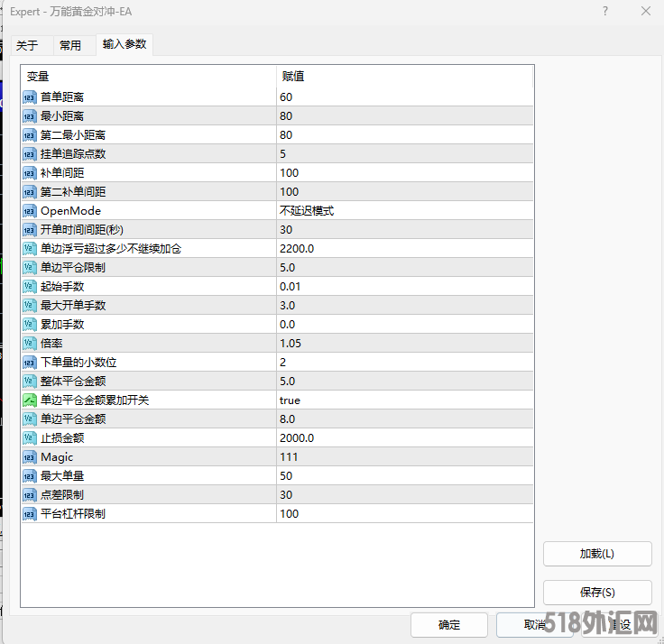The image size is (664, 644).
Task: Edit Magic value 111
Action: [405, 457]
